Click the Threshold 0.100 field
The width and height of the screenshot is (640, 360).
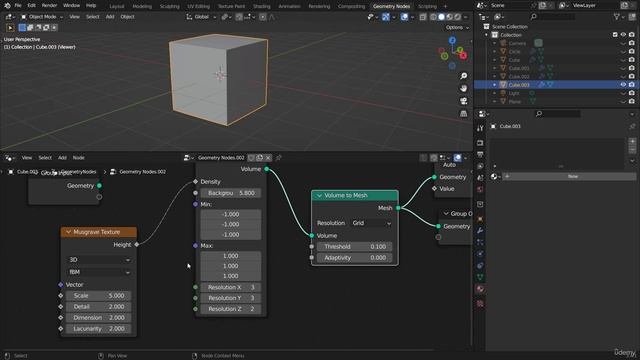(354, 247)
